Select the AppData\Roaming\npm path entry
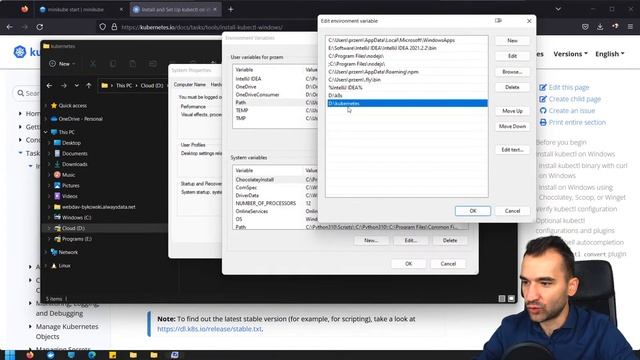Screen dimensions: 640x360 (x=407, y=72)
